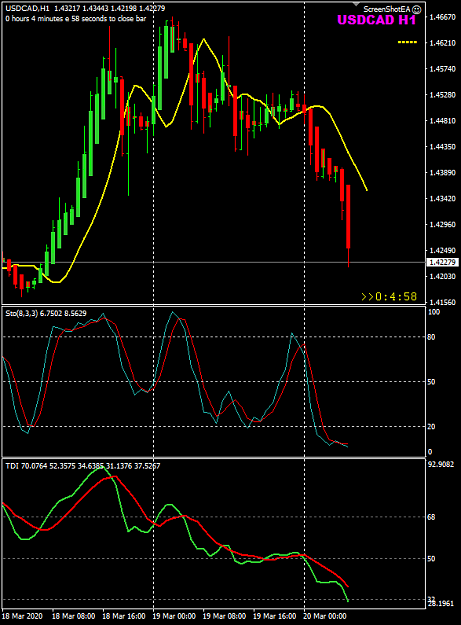Click the 19 Mar 16:00 time axis label
Screen dimensions: 461x625
(x=275, y=616)
